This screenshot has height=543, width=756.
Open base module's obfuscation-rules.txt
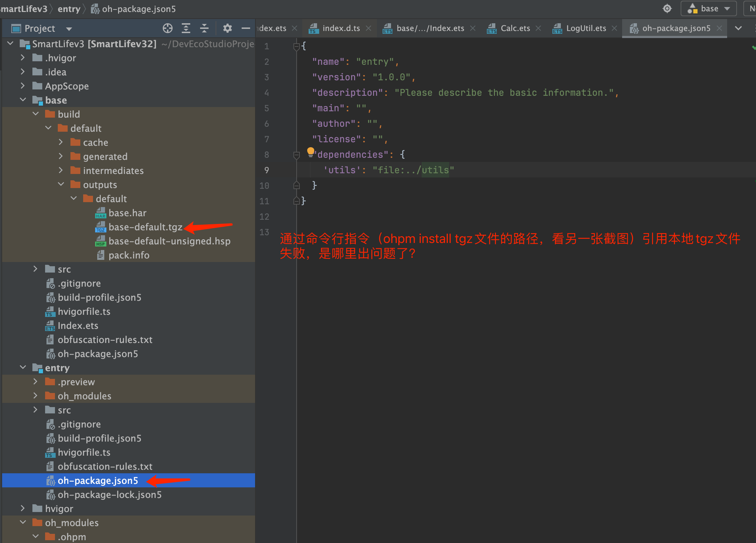click(99, 339)
